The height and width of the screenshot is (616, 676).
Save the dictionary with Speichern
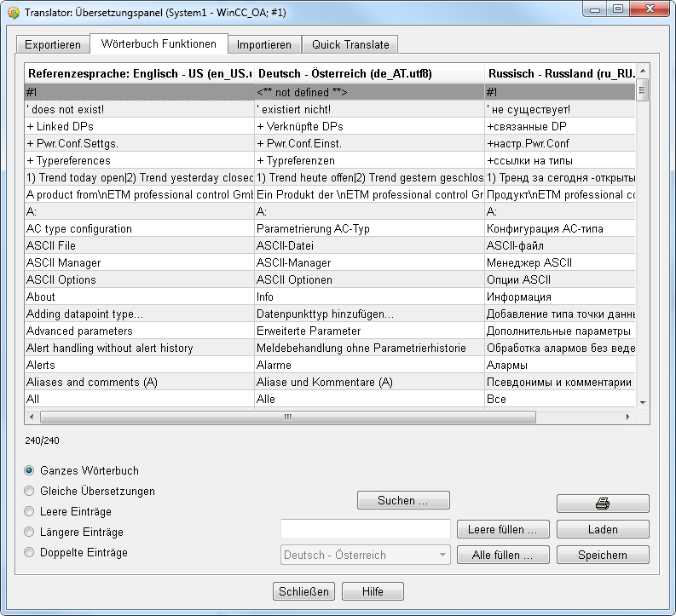click(x=603, y=555)
